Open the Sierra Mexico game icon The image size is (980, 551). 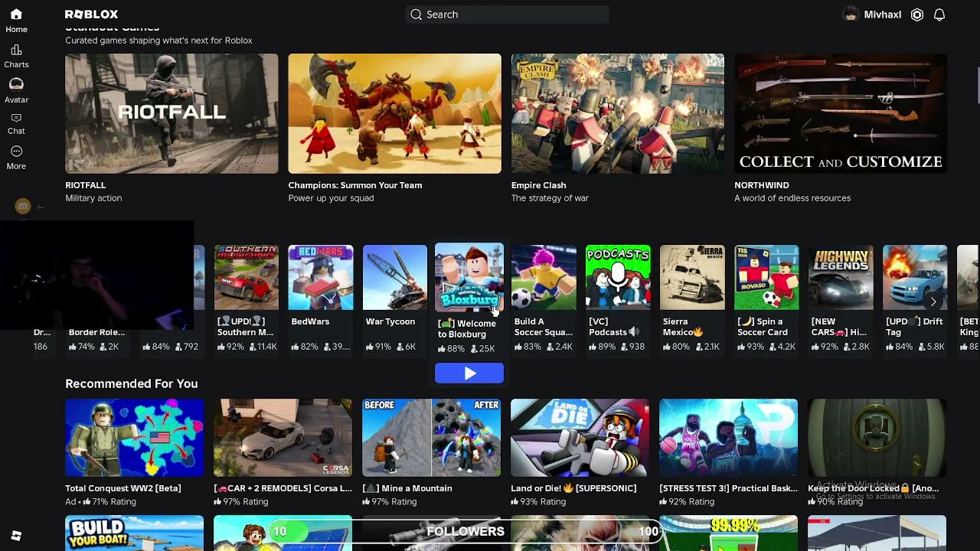692,277
